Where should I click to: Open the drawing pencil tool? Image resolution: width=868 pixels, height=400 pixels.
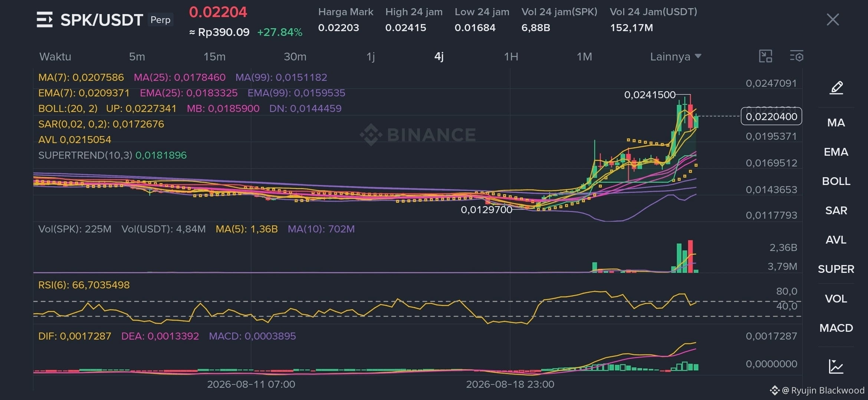pos(836,88)
